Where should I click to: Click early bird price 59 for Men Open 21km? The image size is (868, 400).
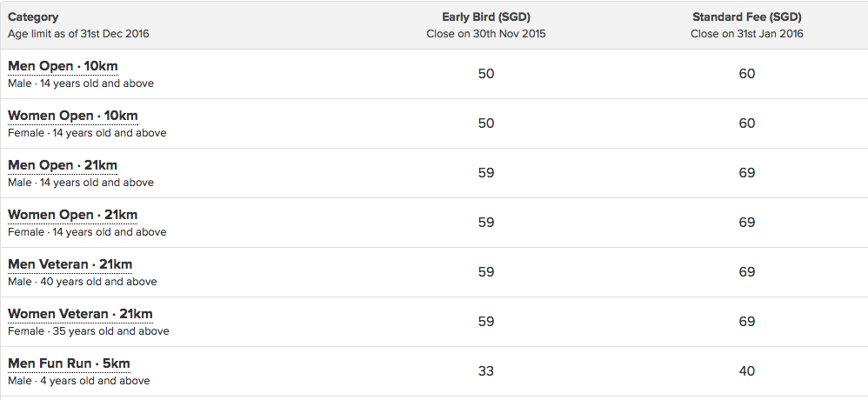click(486, 173)
